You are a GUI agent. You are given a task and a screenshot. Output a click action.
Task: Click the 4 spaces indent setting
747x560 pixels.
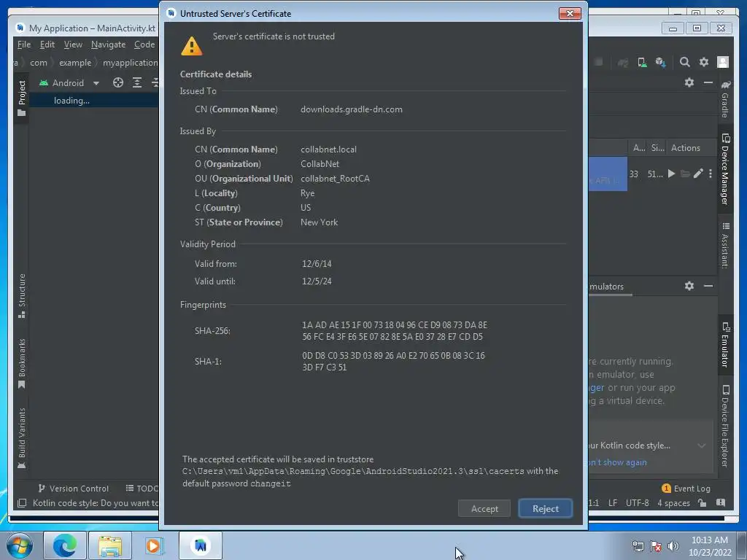[x=673, y=503]
